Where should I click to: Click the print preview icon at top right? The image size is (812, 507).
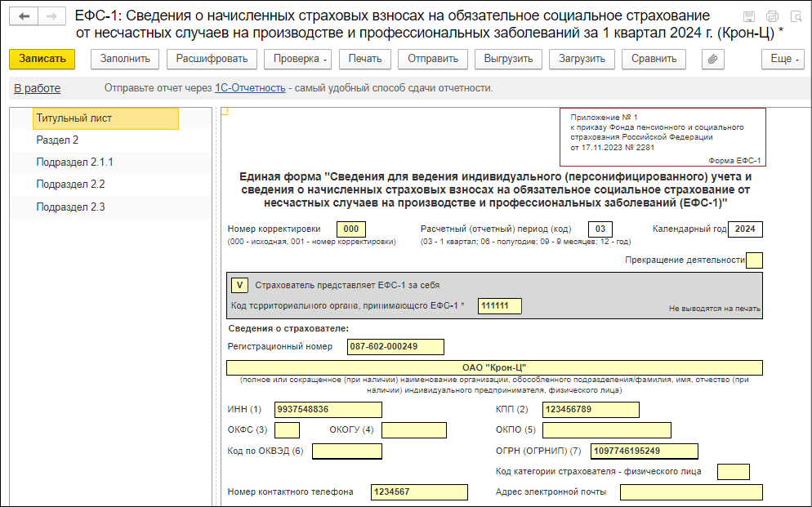pyautogui.click(x=795, y=16)
